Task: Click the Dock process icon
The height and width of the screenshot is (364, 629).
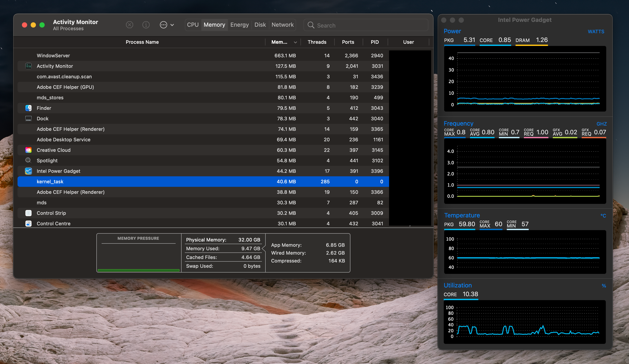Action: click(x=28, y=119)
